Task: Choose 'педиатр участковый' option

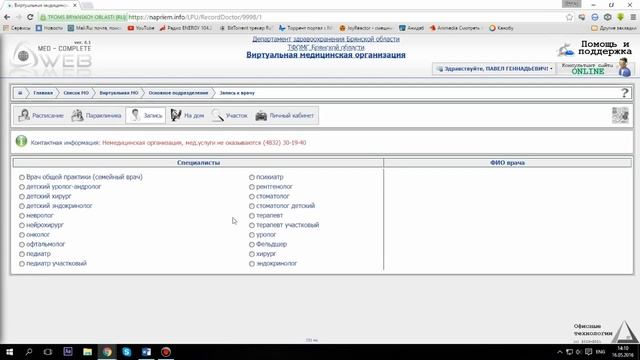Action: 22,264
